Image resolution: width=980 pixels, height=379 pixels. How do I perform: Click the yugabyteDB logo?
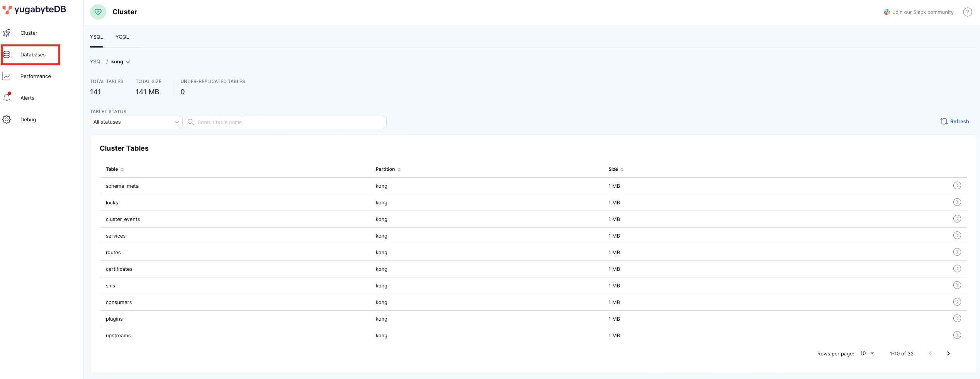(34, 10)
